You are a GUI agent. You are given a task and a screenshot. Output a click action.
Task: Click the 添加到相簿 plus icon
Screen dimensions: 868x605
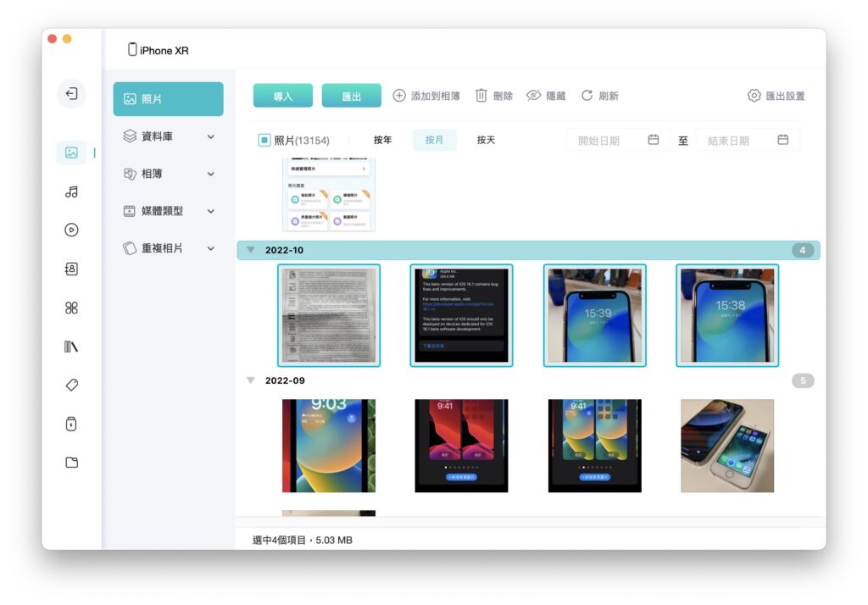(399, 96)
